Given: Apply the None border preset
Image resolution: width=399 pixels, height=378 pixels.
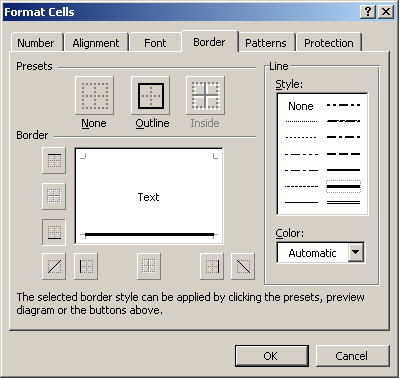Looking at the screenshot, I should coord(95,96).
